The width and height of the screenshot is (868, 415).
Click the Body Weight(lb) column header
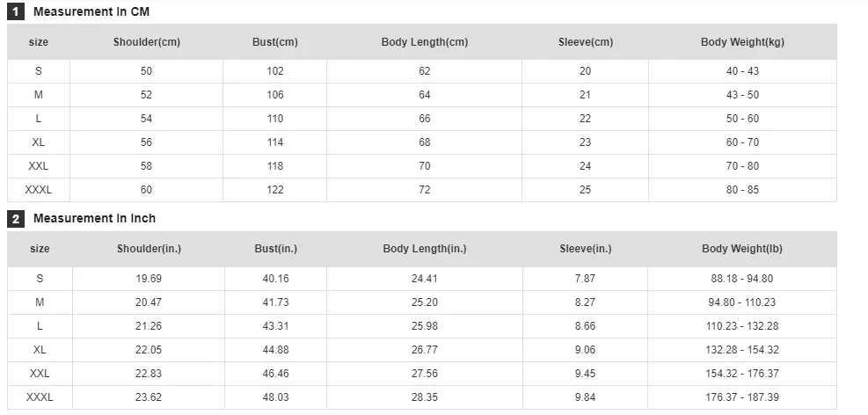click(742, 249)
